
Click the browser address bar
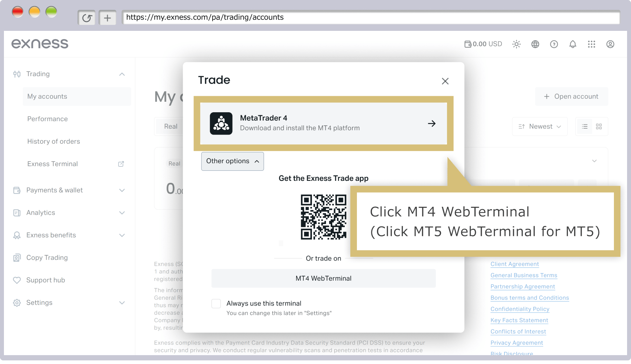click(x=371, y=17)
